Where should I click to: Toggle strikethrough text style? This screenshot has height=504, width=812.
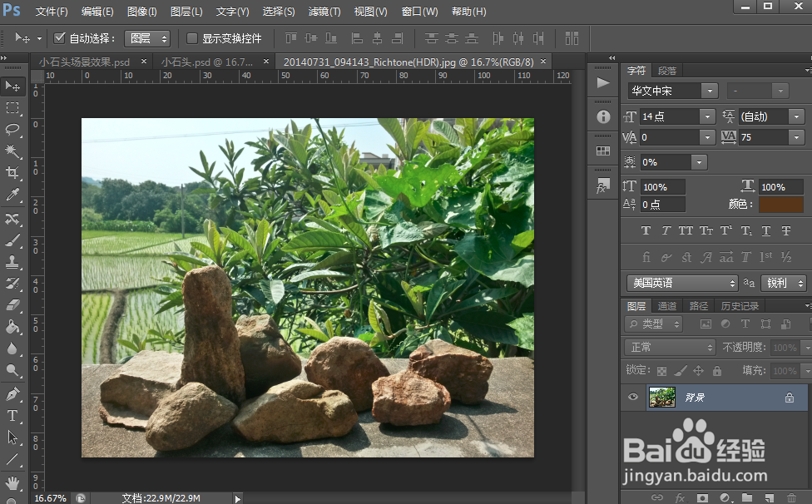pos(786,230)
